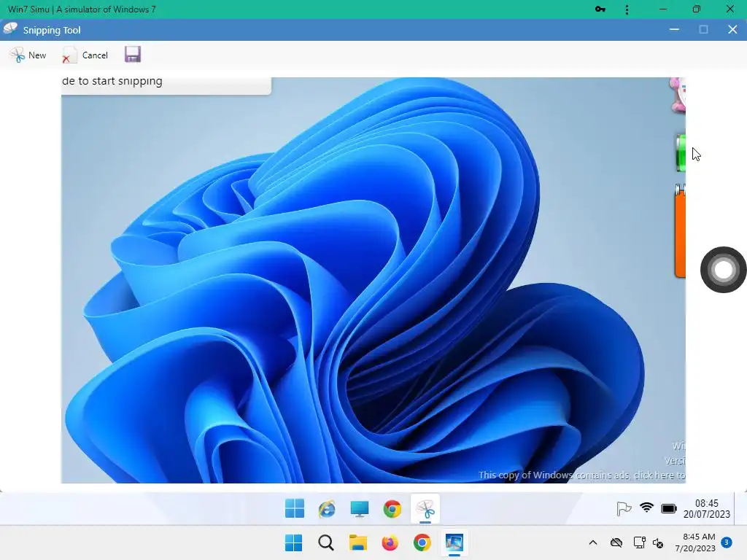Viewport: 747px width, 560px height.
Task: Open notification badge showing 3
Action: [x=727, y=542]
